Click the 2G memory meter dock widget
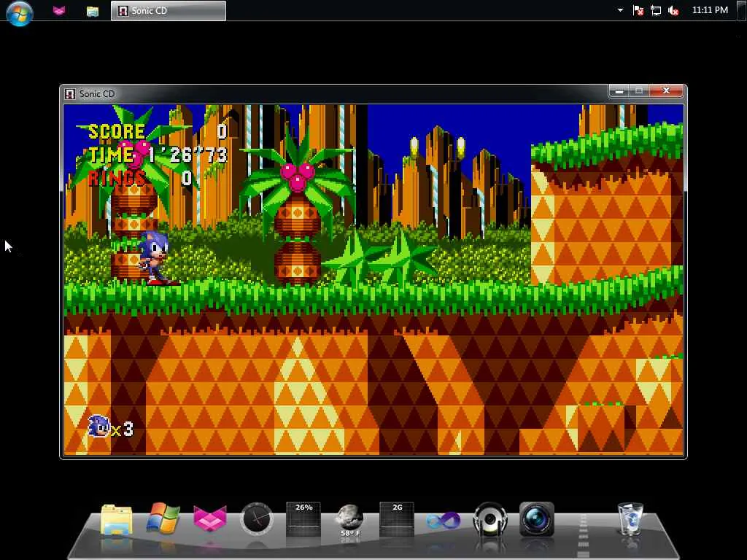 click(397, 519)
